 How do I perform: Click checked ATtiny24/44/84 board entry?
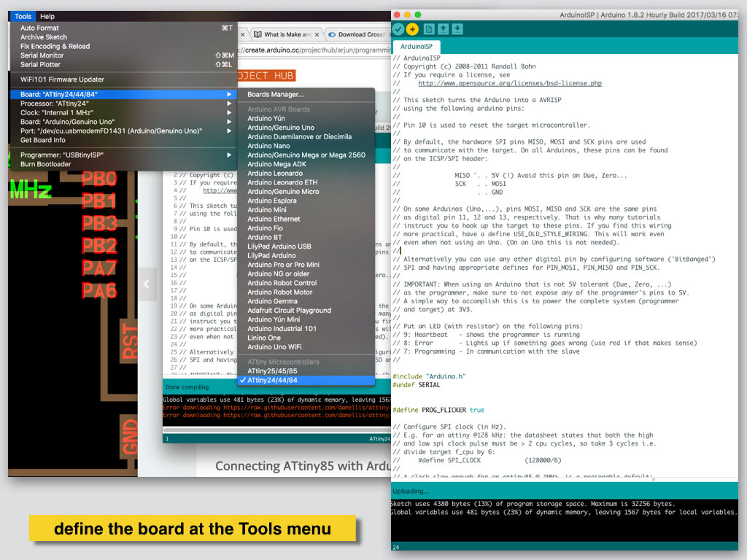click(306, 380)
